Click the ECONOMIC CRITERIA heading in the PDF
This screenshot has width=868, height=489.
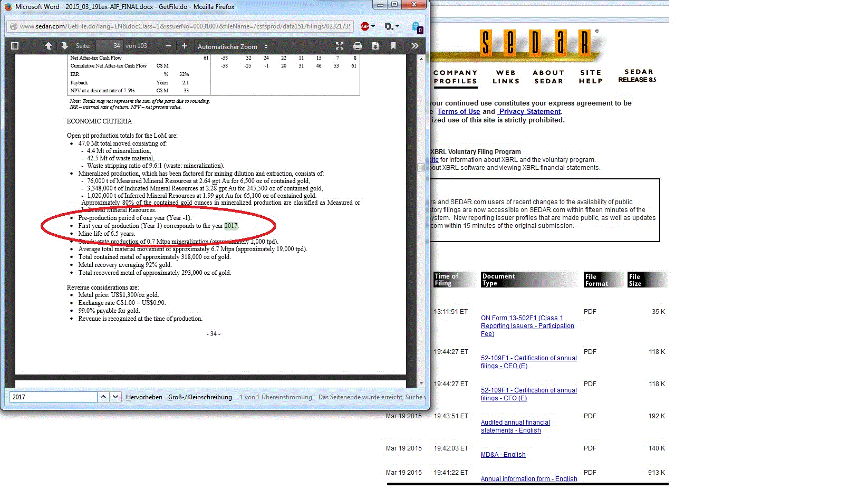(99, 121)
